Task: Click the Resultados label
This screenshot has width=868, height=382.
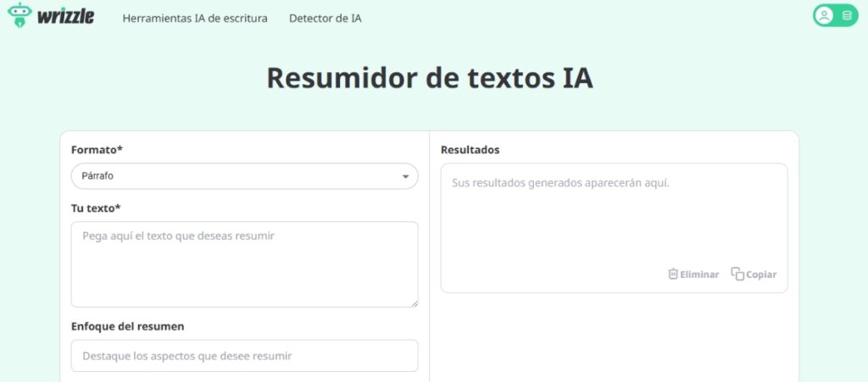Action: point(470,150)
